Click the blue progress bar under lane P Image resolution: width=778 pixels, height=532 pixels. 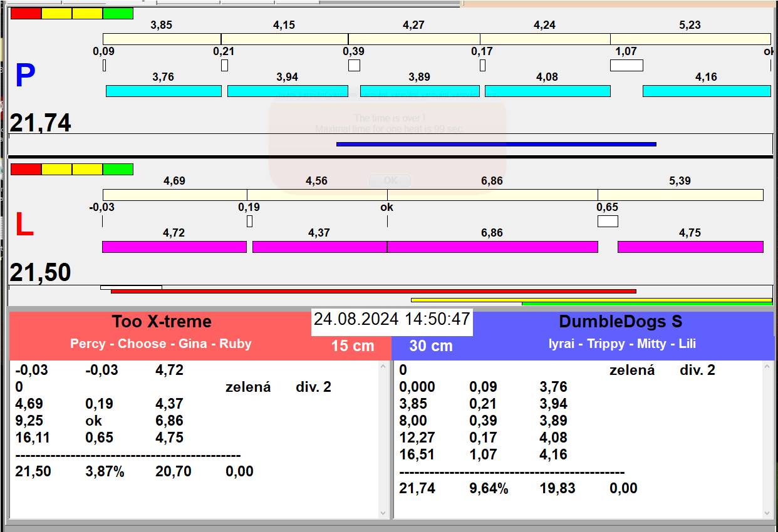click(x=496, y=144)
